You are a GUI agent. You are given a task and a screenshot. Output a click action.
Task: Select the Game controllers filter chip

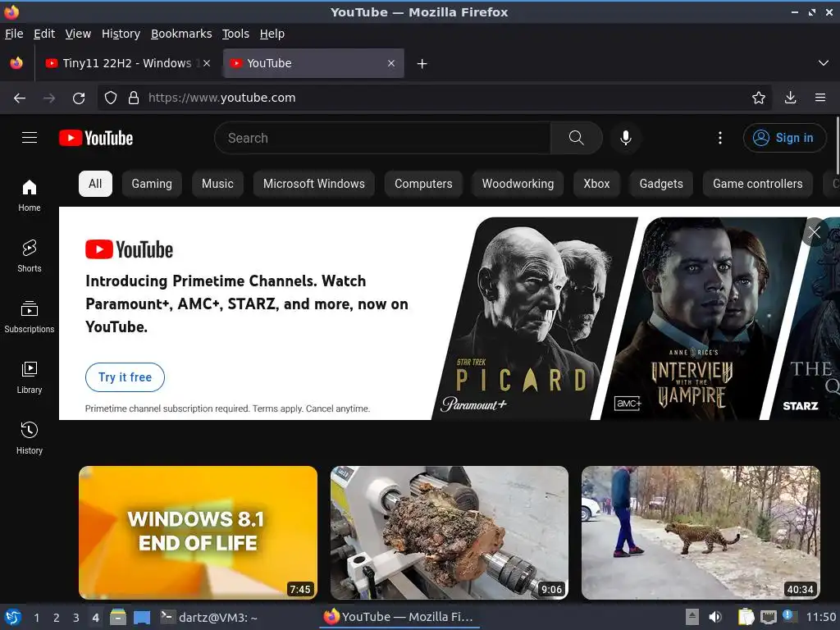pyautogui.click(x=757, y=184)
